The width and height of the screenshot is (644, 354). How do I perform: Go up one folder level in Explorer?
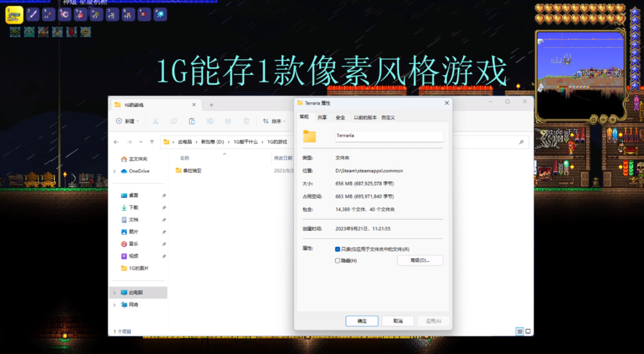pos(152,142)
